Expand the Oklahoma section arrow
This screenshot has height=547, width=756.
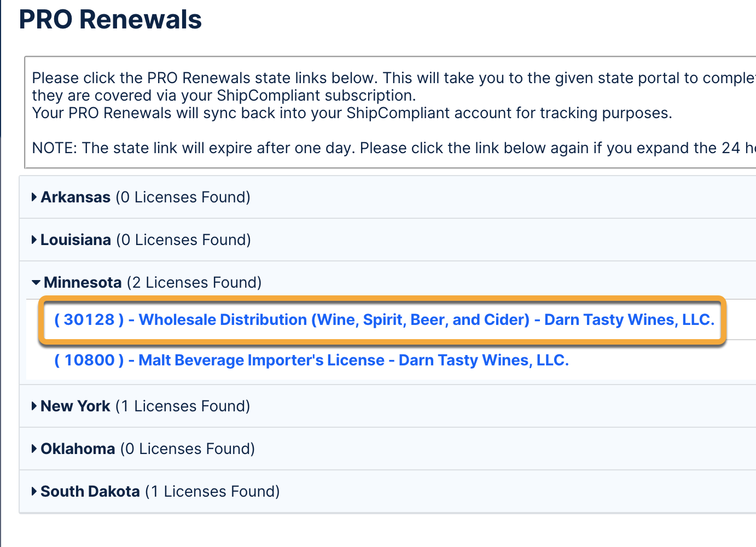point(34,449)
